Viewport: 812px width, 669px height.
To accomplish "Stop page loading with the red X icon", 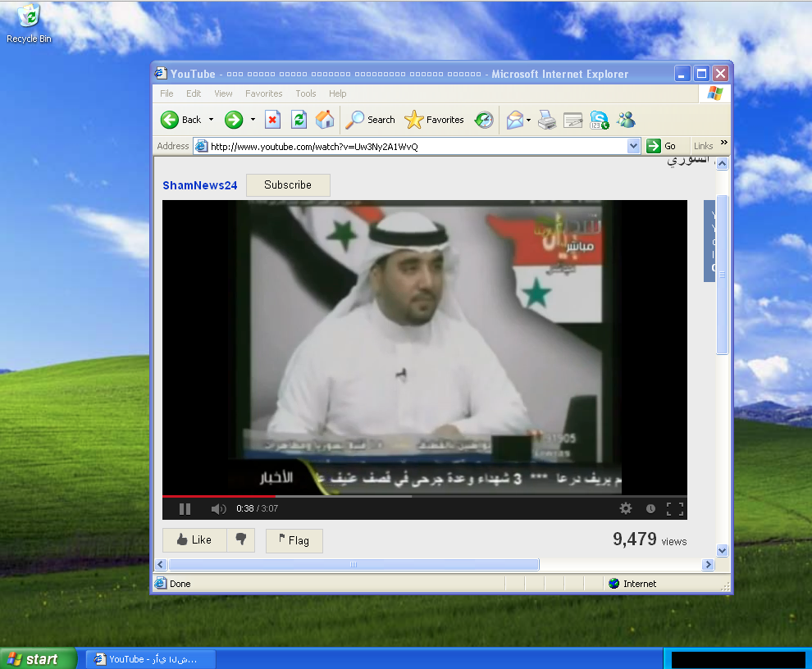I will (x=272, y=120).
